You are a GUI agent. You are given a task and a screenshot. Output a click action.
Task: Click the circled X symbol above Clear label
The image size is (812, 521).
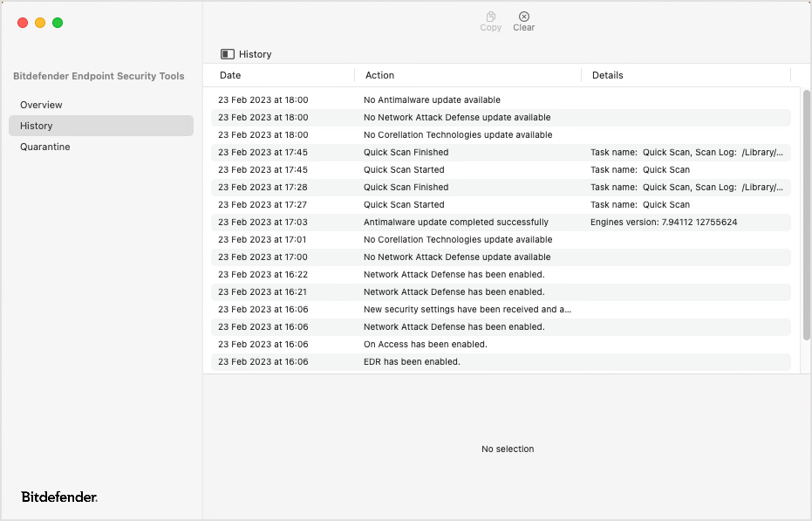(523, 17)
